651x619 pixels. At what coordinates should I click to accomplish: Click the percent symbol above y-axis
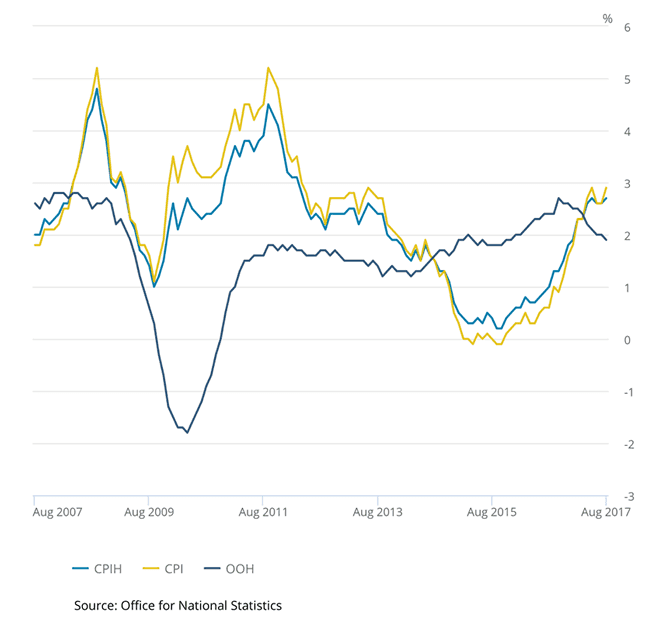pyautogui.click(x=607, y=18)
